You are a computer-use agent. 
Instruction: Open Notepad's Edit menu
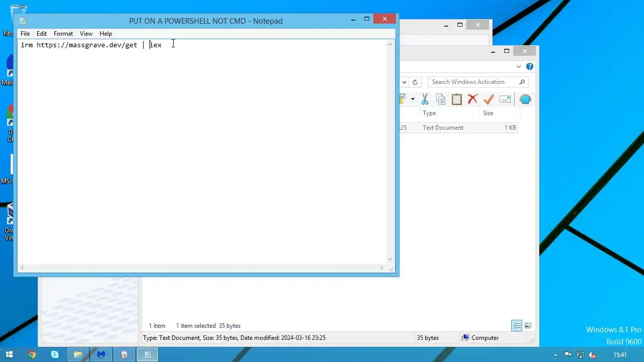(42, 34)
